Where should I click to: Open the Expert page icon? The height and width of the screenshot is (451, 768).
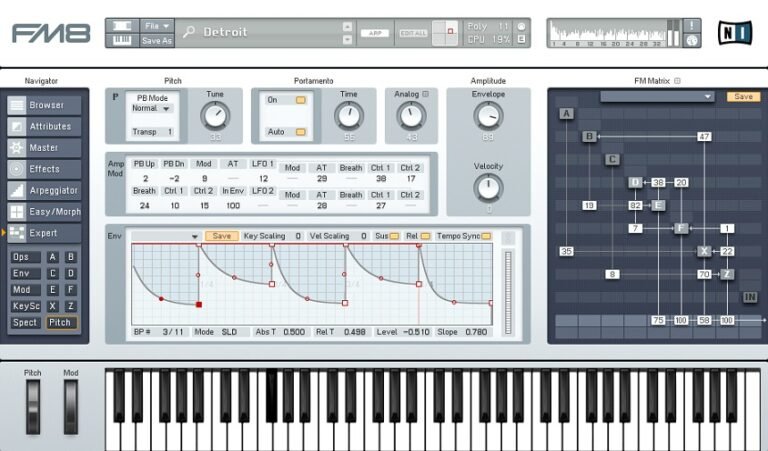(17, 233)
